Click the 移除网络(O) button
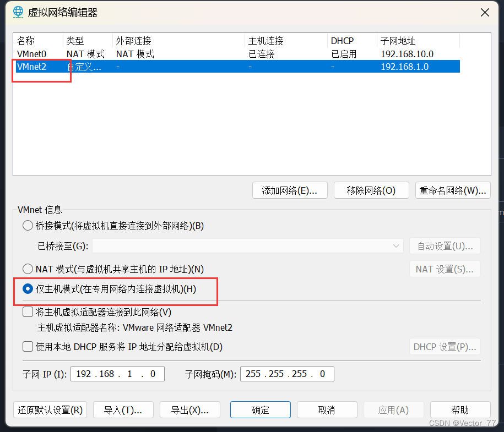Image resolution: width=504 pixels, height=432 pixels. pyautogui.click(x=371, y=190)
